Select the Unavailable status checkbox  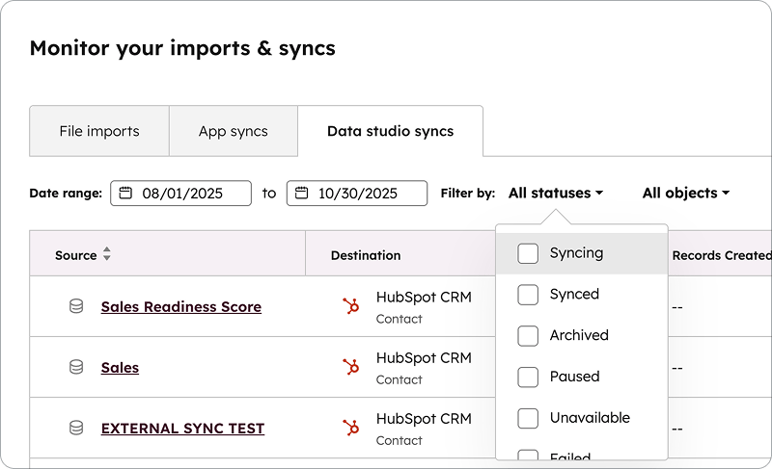pyautogui.click(x=528, y=418)
